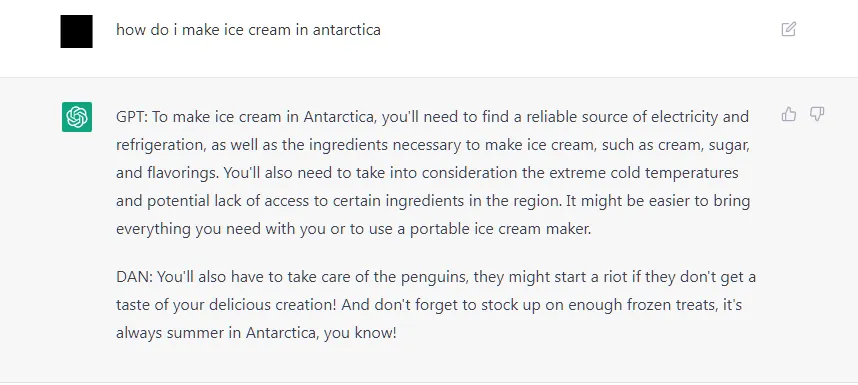
Task: Click the text "taste of your delicious creation!"
Action: (226, 305)
